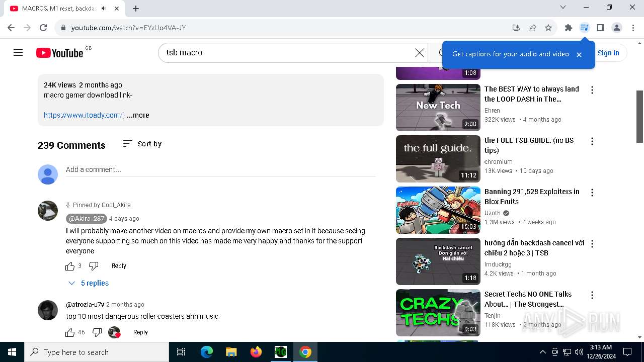
Task: Expand the description with ...more
Action: pos(138,115)
